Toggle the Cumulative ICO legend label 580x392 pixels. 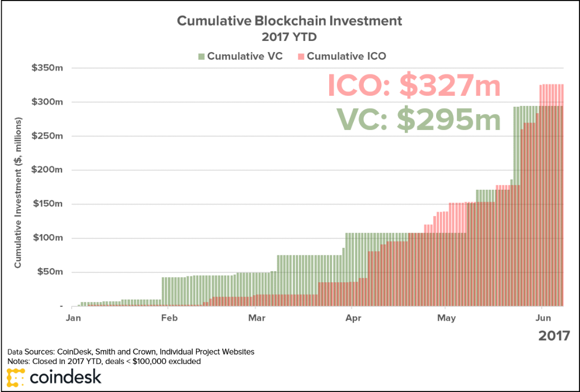(346, 57)
